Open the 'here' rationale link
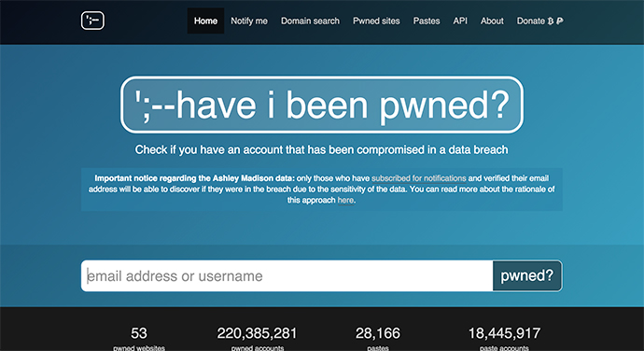 click(345, 200)
